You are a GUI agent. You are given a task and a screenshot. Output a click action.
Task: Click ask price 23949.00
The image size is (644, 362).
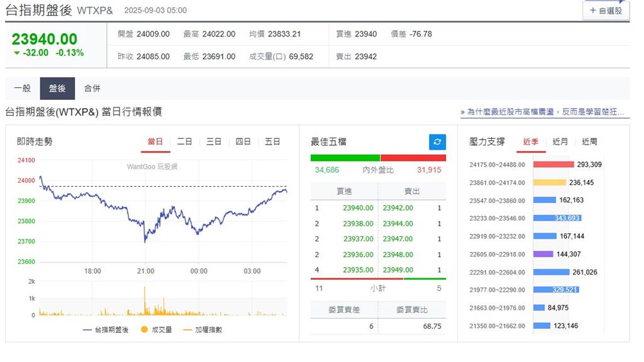(x=398, y=270)
